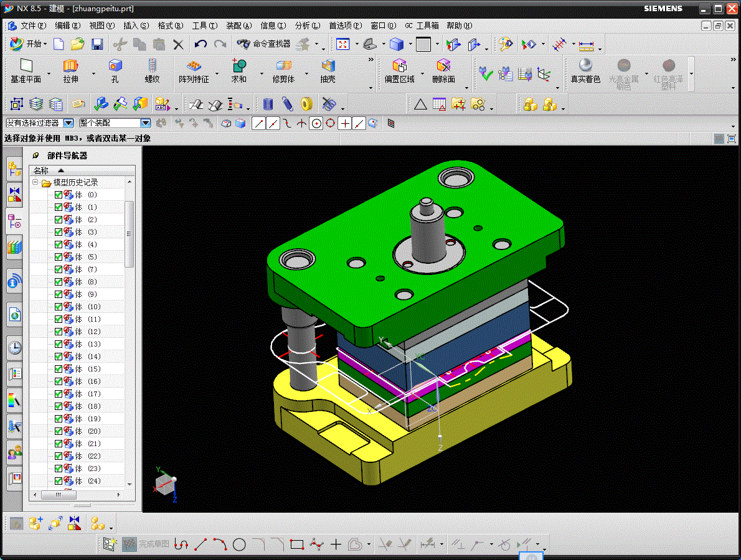The height and width of the screenshot is (560, 741).
Task: Toggle visibility checkbox of 体 (20)
Action: (59, 431)
